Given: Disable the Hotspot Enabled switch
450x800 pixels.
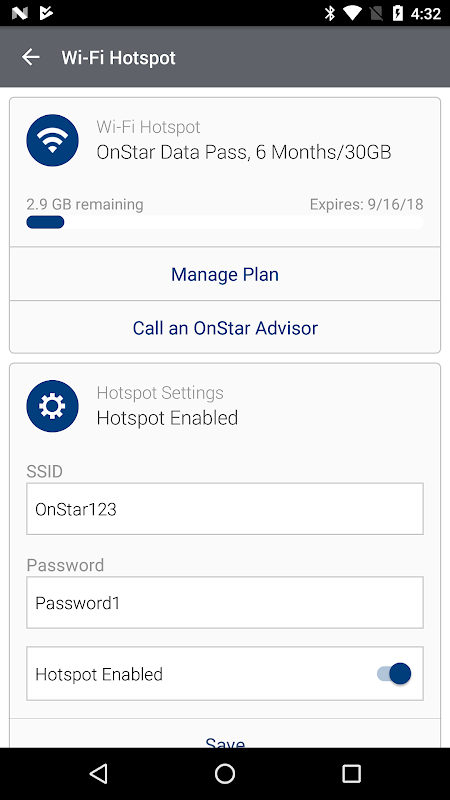Looking at the screenshot, I should click(x=394, y=673).
